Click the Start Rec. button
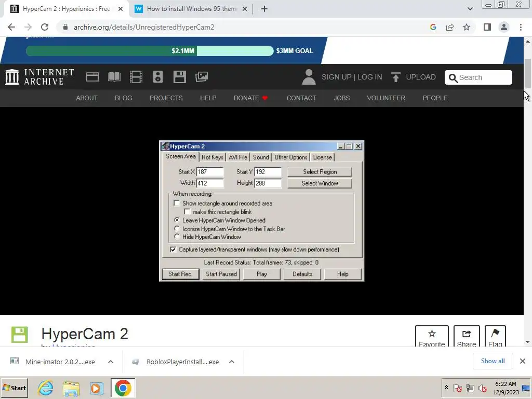Screen dimensions: 532x399 (180, 274)
